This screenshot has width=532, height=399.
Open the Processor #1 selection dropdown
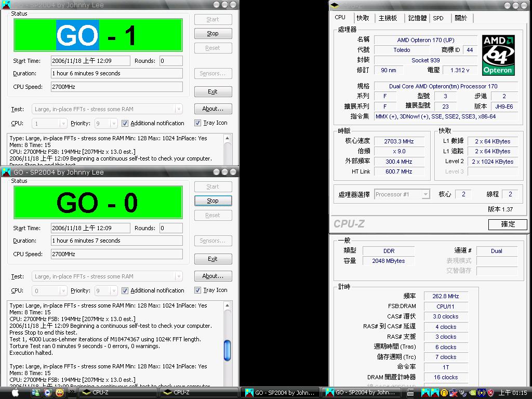pyautogui.click(x=402, y=194)
